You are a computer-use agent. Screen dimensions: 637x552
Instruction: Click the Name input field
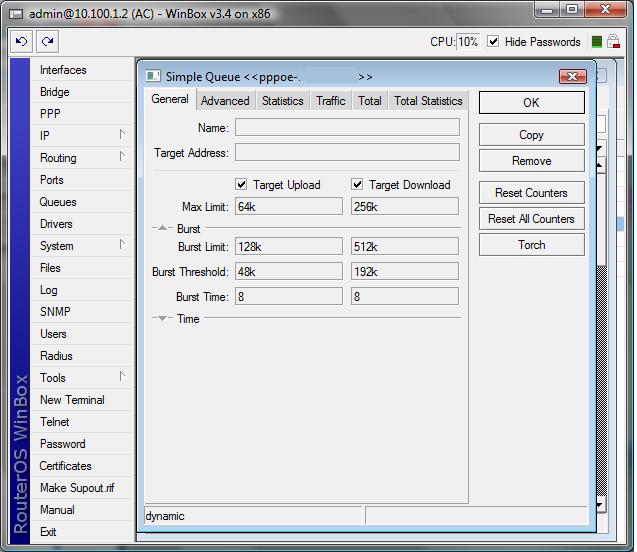[x=347, y=127]
